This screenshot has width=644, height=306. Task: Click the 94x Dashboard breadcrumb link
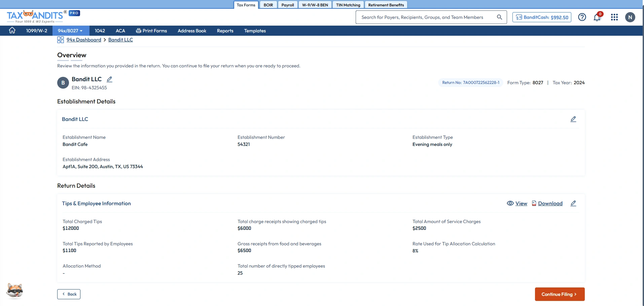(x=84, y=40)
